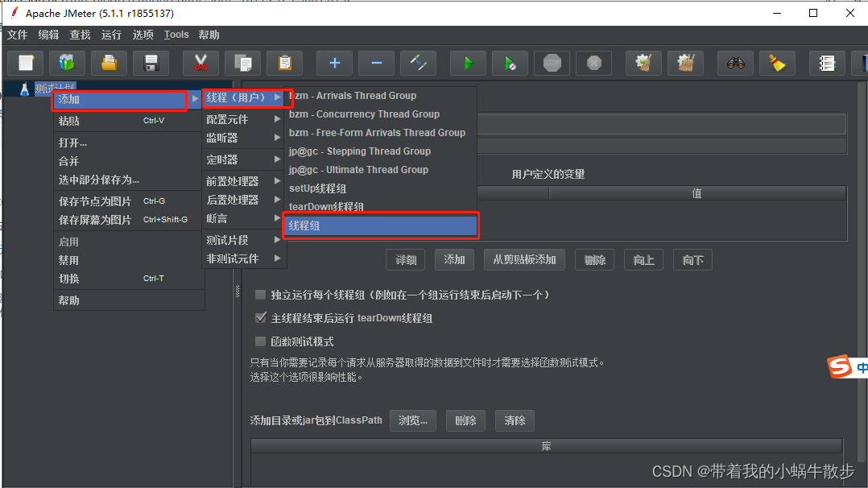Choose bzm - Free-Form Arrivals Thread Group
The image size is (868, 488).
click(380, 132)
